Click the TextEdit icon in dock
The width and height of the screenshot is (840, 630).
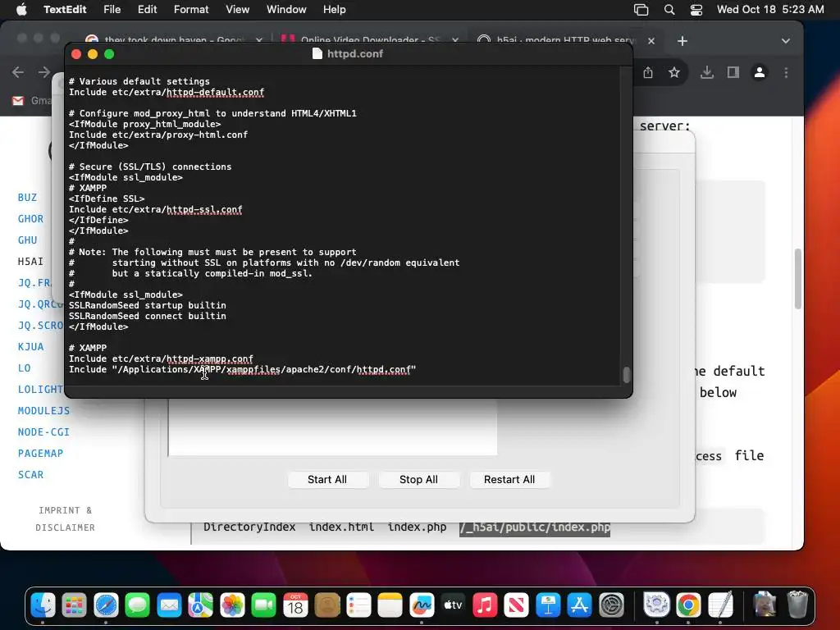click(x=720, y=606)
